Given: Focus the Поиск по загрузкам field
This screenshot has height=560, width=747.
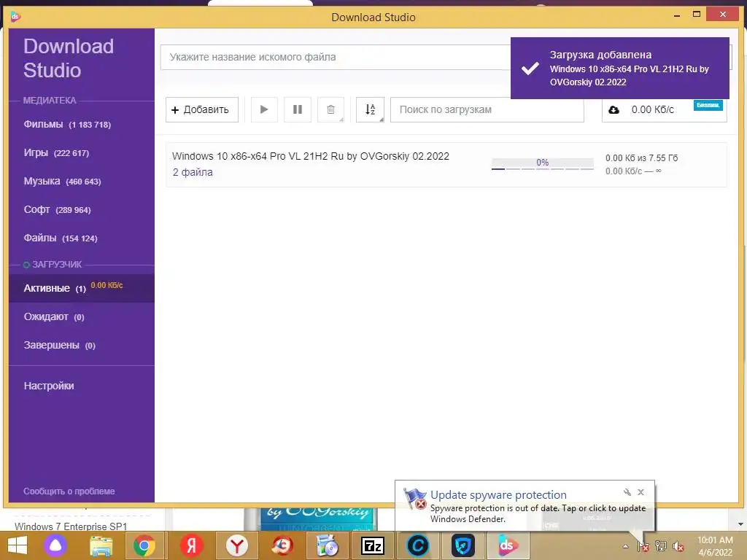Looking at the screenshot, I should click(x=487, y=109).
